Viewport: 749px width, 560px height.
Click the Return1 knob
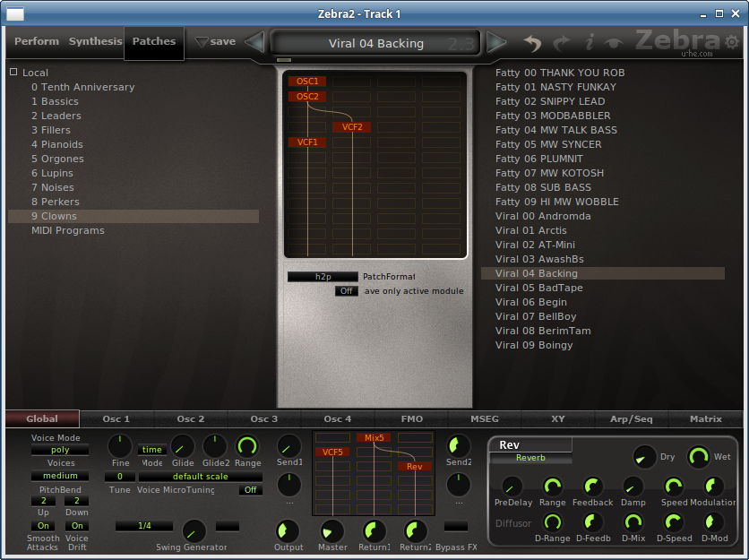point(374,530)
